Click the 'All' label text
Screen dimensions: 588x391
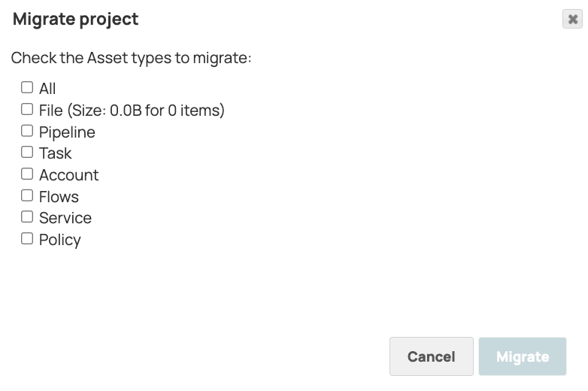(x=47, y=89)
